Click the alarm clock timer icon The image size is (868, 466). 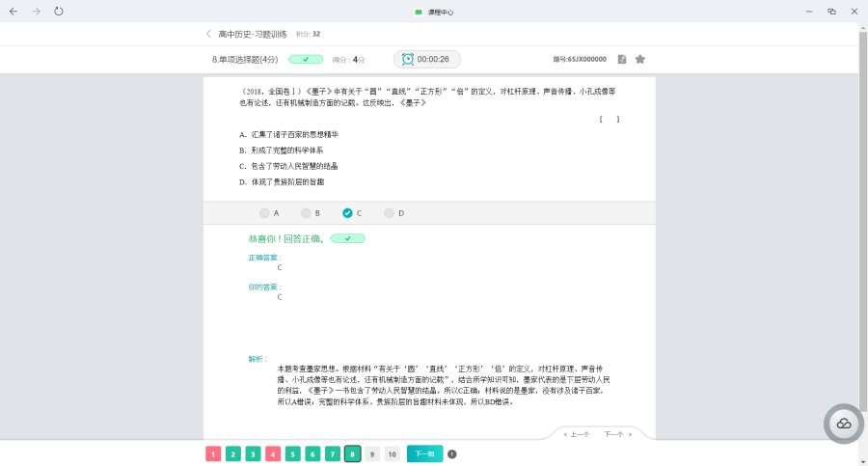click(407, 59)
